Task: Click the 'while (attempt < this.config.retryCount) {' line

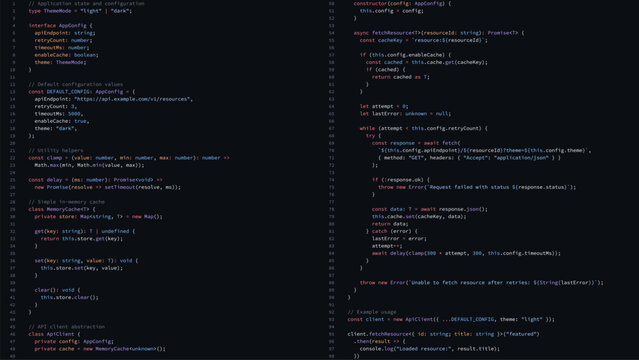Action: pos(423,128)
